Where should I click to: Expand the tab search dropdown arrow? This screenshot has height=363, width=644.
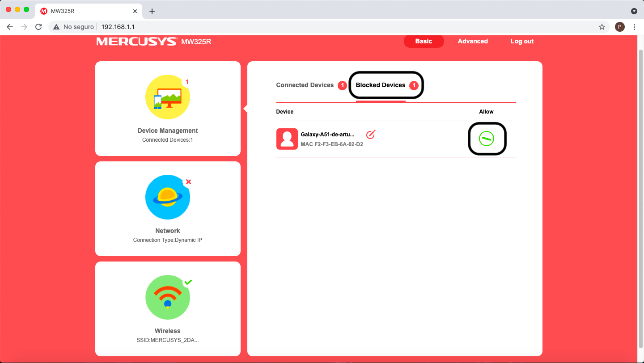click(634, 11)
